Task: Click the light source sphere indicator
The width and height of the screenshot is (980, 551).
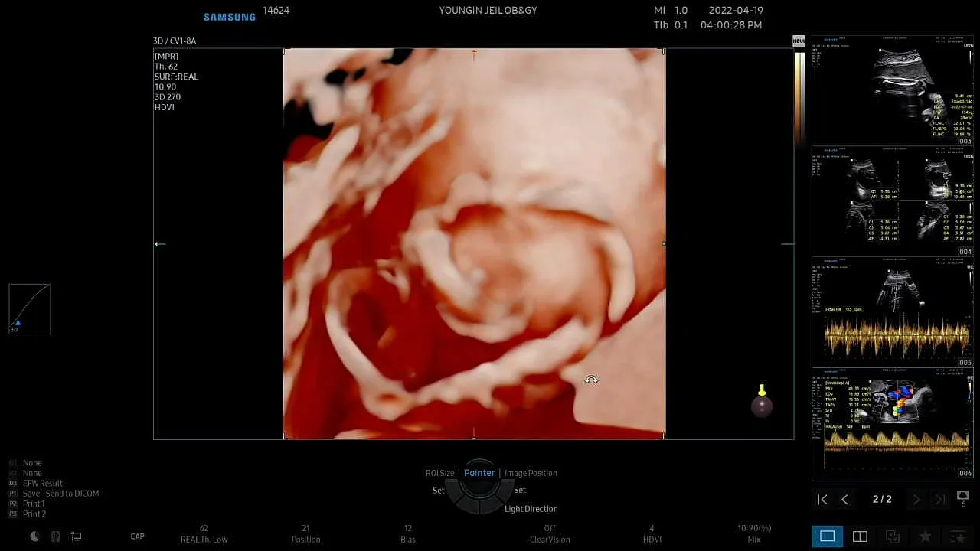Action: (x=761, y=406)
